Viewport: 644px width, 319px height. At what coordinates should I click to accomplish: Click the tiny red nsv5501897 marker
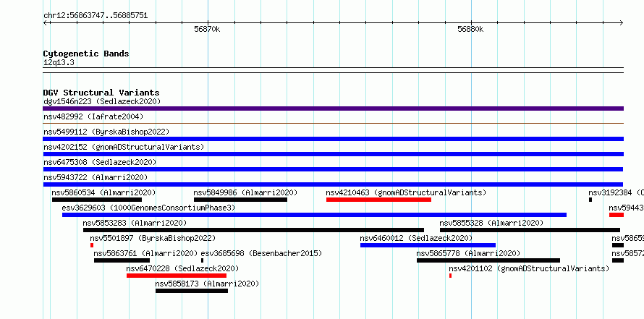[x=92, y=245]
